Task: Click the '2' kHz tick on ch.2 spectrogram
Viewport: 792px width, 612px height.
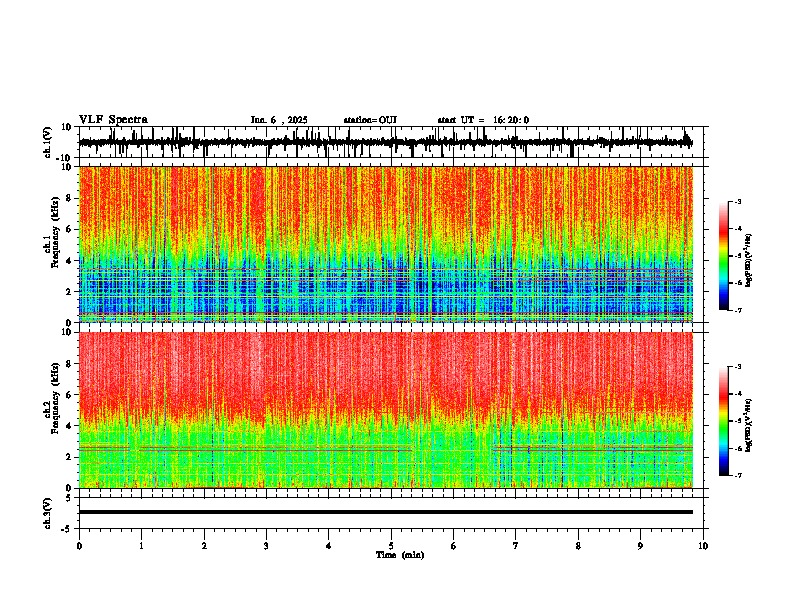Action: 70,457
